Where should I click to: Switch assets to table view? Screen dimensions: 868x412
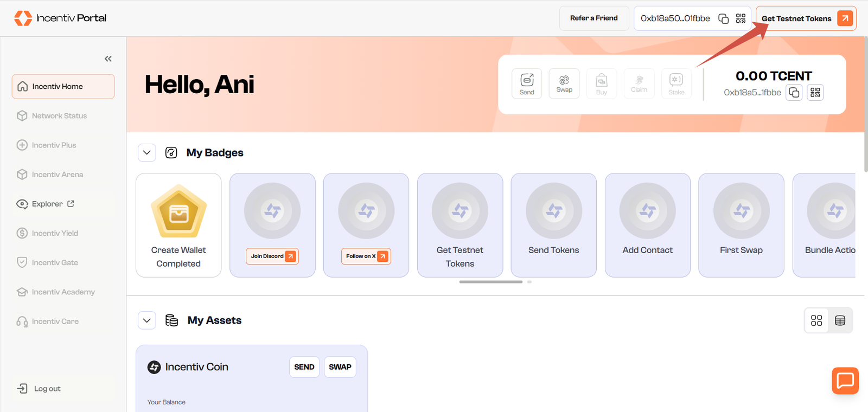(x=840, y=320)
